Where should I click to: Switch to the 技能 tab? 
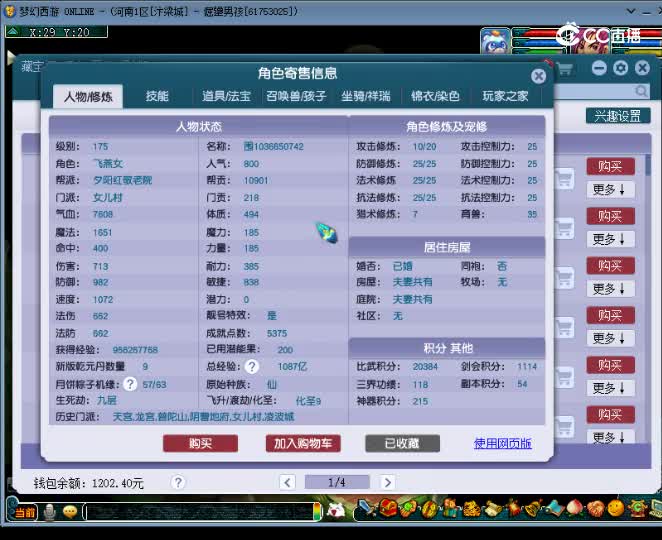157,96
